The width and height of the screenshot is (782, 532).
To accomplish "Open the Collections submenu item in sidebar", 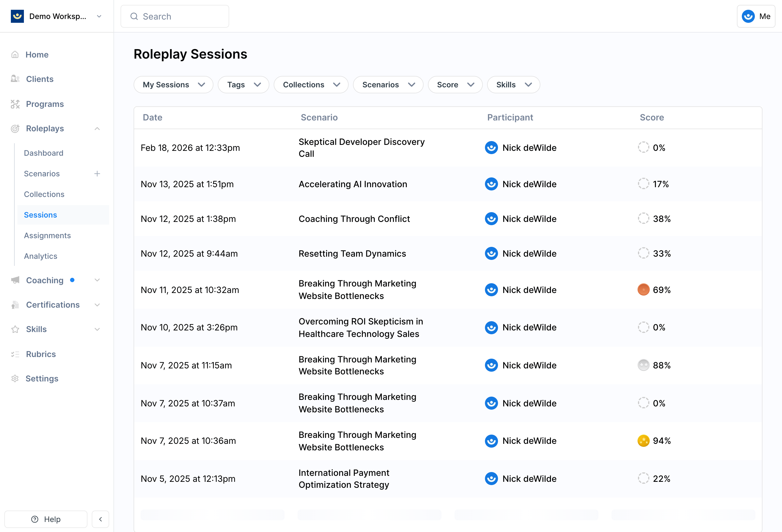I will click(44, 194).
